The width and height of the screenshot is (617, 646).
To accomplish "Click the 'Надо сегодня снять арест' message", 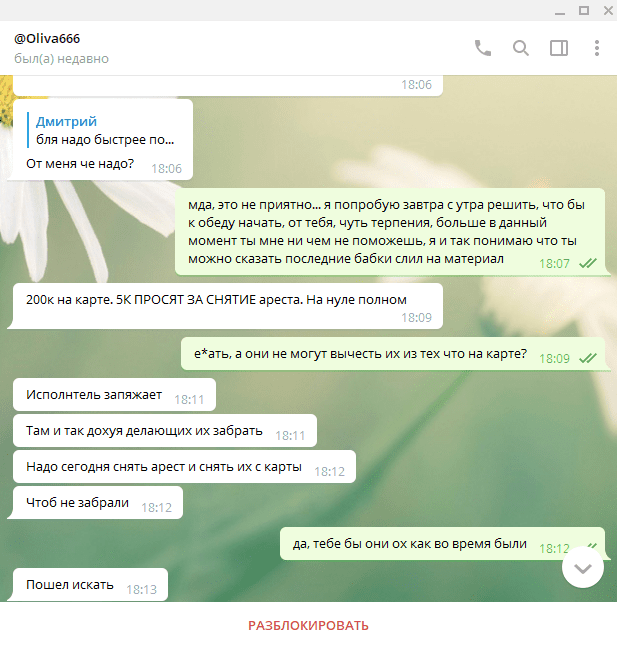I will [x=184, y=466].
